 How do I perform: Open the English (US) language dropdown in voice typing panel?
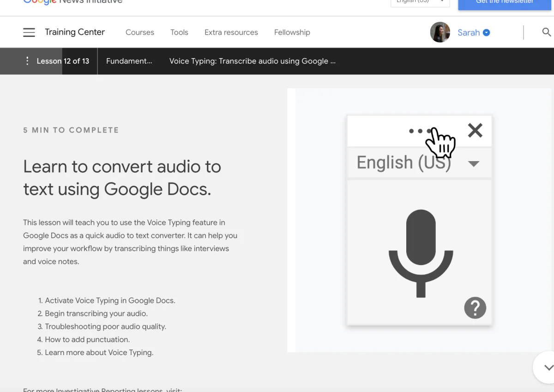[x=473, y=163]
